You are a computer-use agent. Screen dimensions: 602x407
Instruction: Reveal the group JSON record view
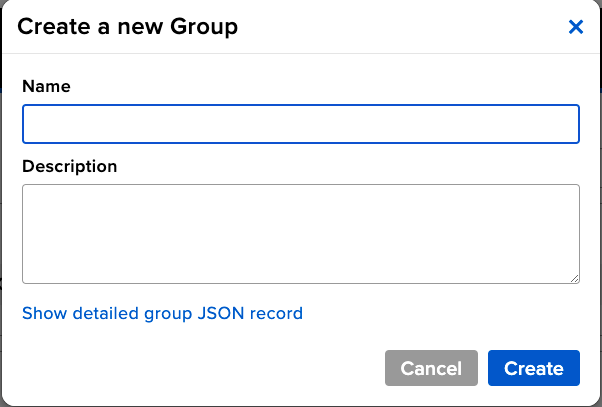[x=162, y=313]
